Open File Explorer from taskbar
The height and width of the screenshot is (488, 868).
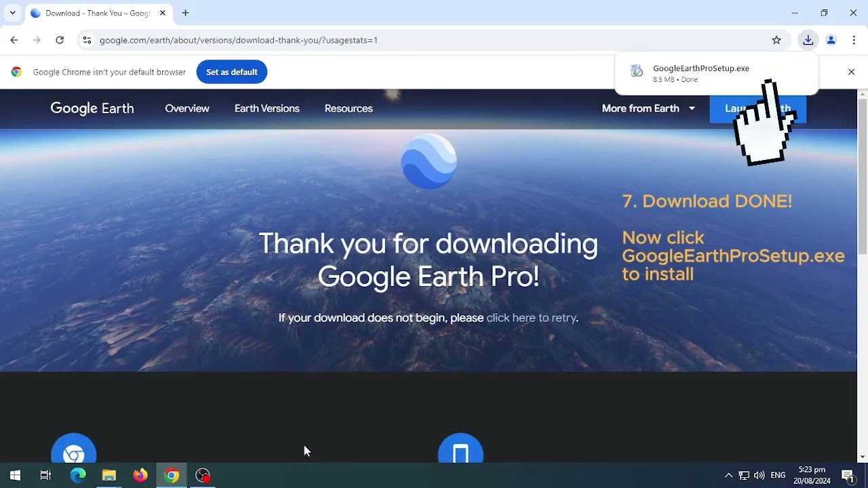click(x=109, y=476)
